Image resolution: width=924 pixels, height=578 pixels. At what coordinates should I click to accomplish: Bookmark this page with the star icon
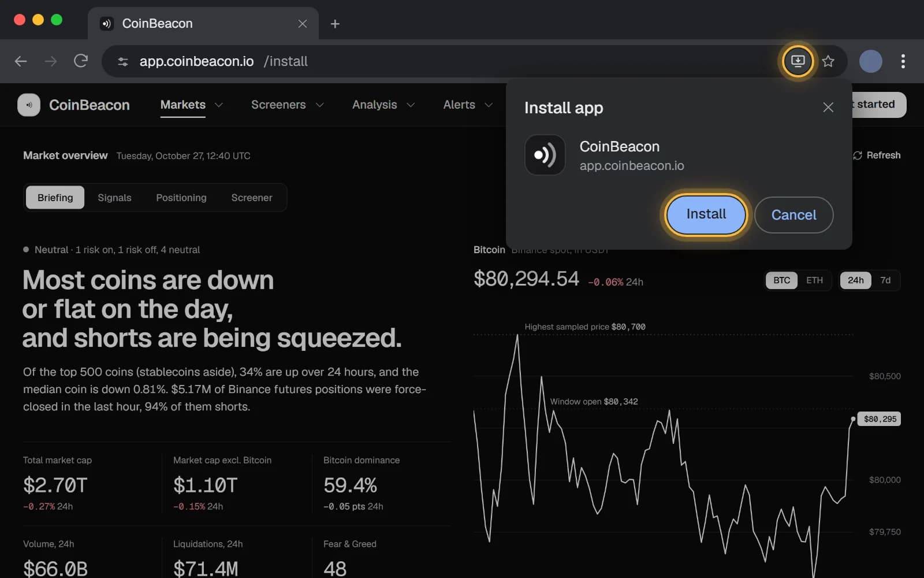(x=828, y=61)
